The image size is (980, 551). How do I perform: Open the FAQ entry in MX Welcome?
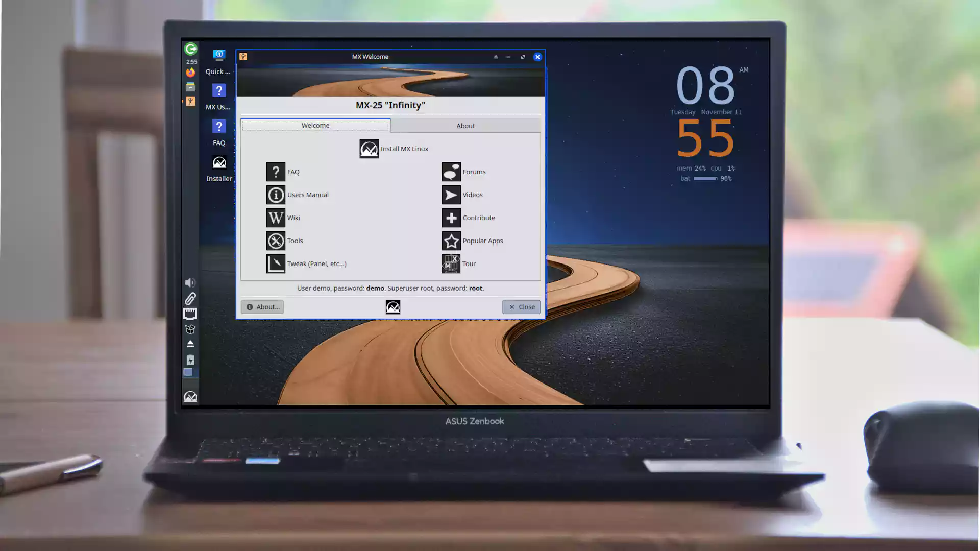(x=276, y=172)
